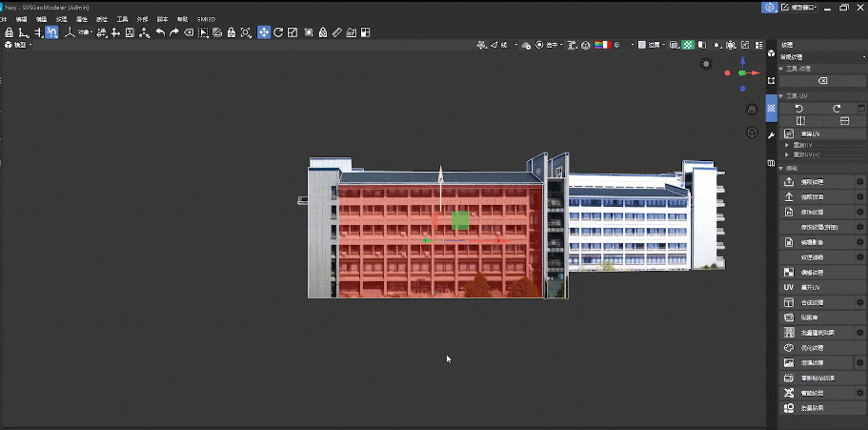This screenshot has height=430, width=868.
Task: Collapse the 工具-UV section
Action: [x=782, y=96]
